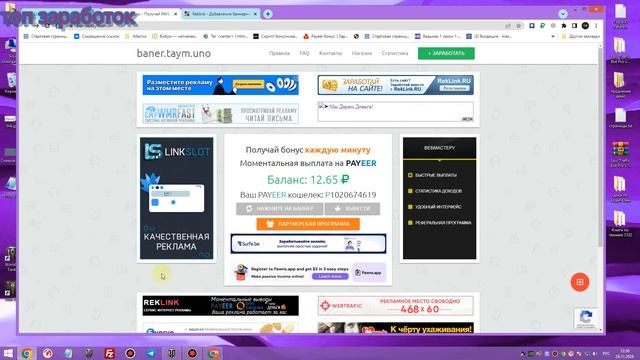640x360 pixels.
Task: Click the Разместите рекламу на этом месте banner
Action: (220, 85)
